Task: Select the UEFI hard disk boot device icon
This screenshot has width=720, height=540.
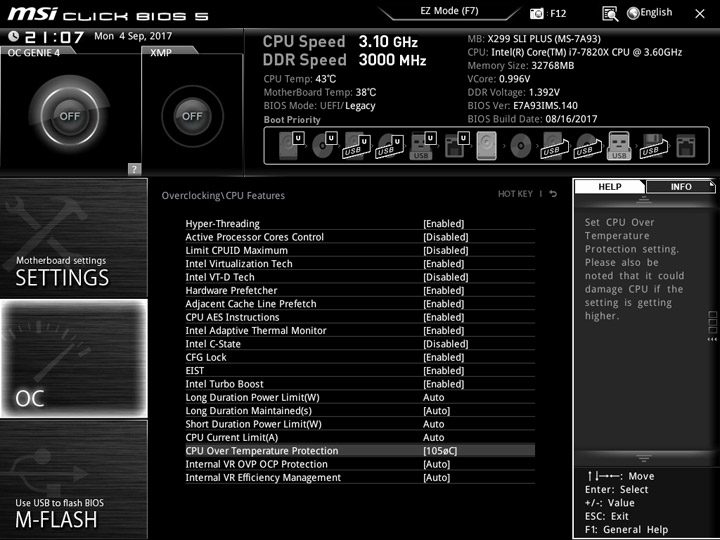Action: pyautogui.click(x=291, y=146)
